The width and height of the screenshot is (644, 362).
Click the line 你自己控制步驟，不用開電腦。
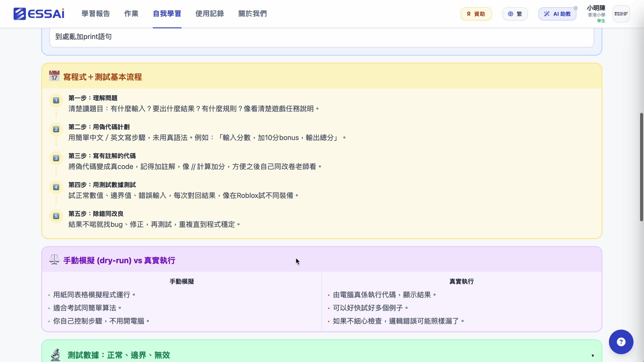coord(101,321)
